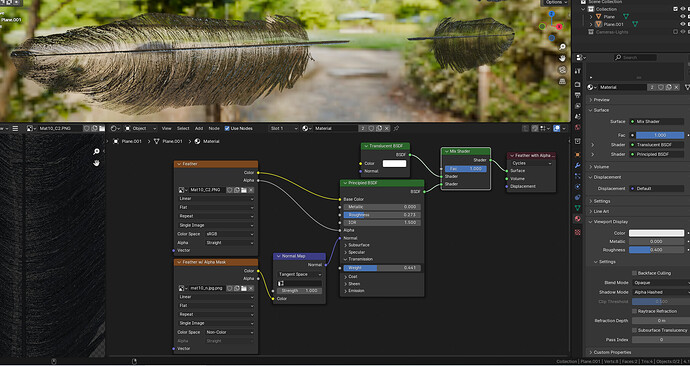The image size is (690, 366).
Task: Unlink material X in node editor header
Action: (x=387, y=128)
